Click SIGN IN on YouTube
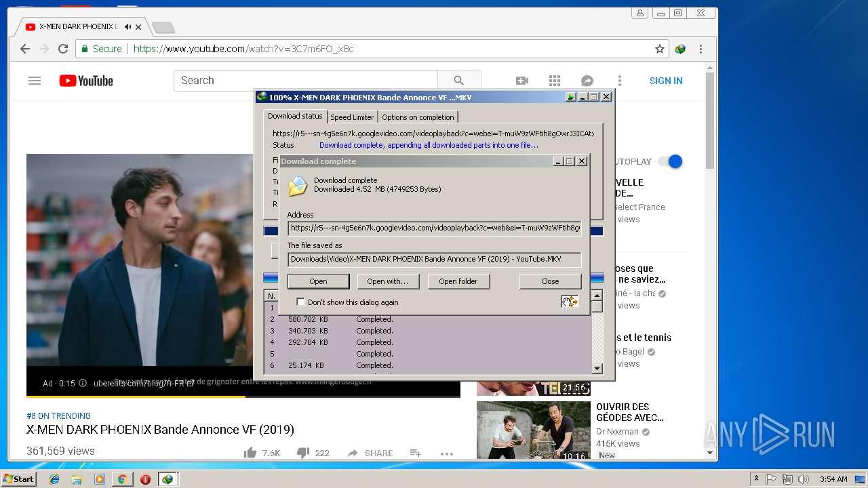 coord(666,81)
